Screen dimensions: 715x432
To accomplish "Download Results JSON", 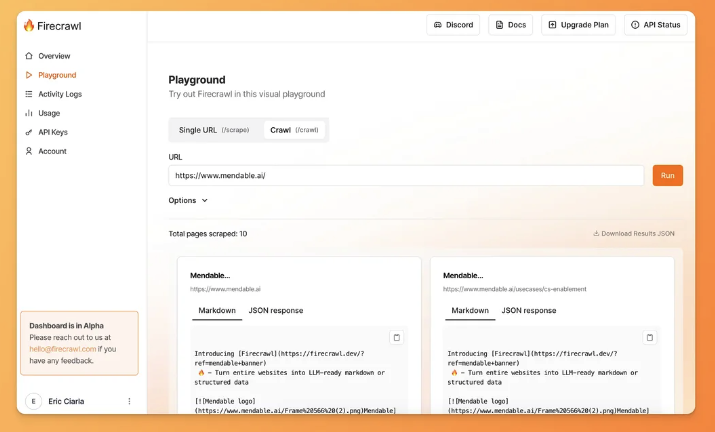I will [633, 234].
